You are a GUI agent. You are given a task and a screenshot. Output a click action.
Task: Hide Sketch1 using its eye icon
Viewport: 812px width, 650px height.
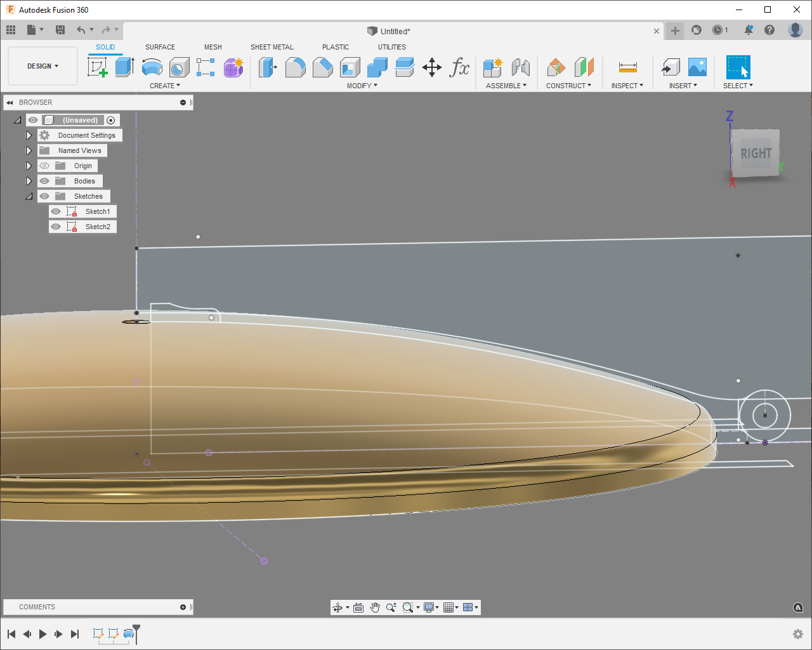click(x=56, y=211)
